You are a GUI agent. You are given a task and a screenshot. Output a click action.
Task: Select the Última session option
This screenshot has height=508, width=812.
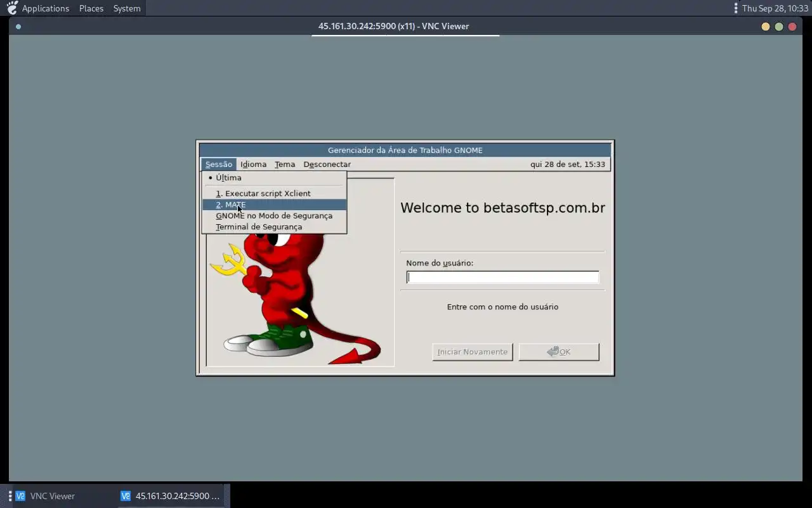tap(274, 178)
